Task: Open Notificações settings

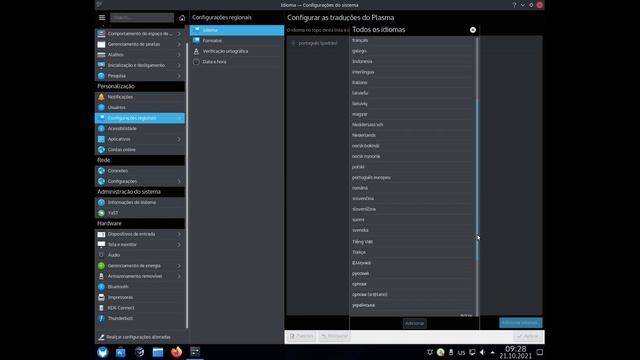Action: [x=140, y=97]
